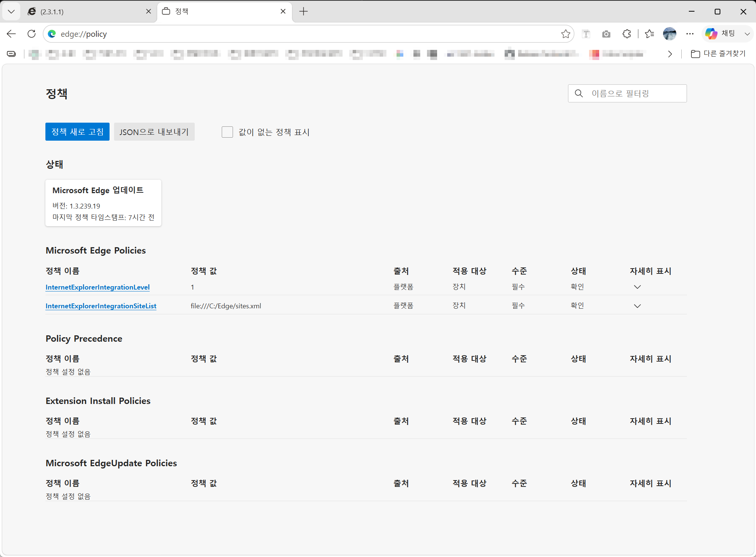Maximize the Edge browser window

(x=717, y=12)
